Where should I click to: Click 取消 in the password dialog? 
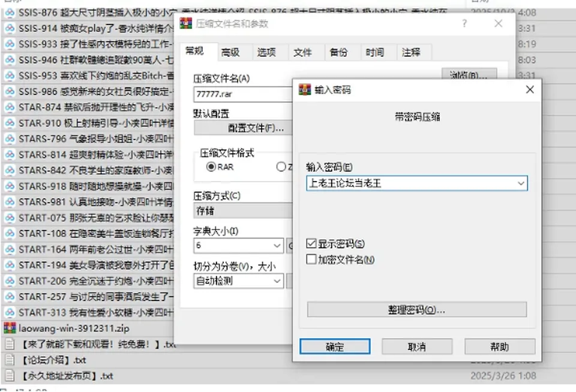(x=417, y=346)
